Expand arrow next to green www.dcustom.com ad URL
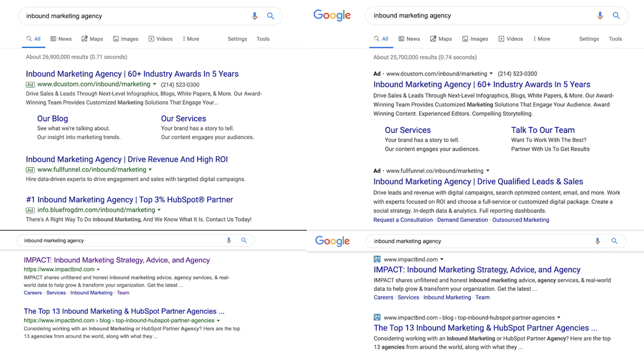This screenshot has width=644, height=351. click(155, 84)
